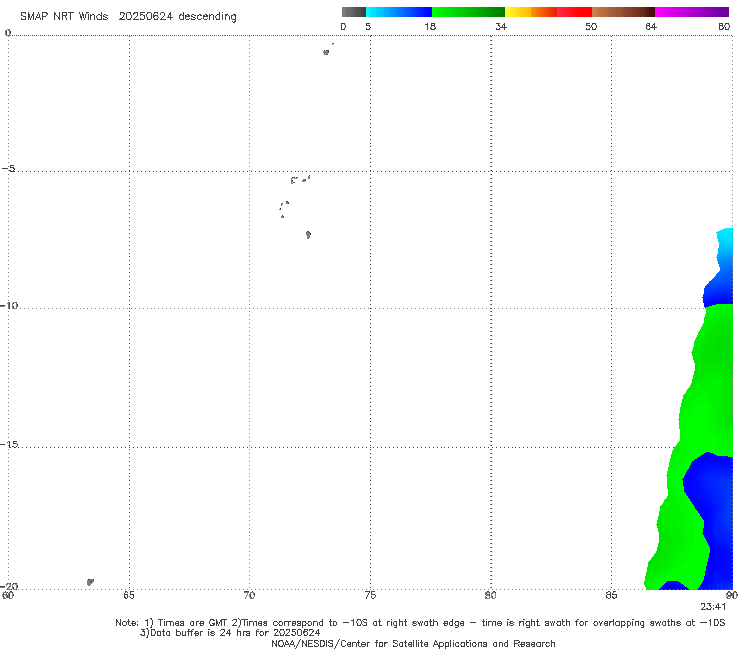Click the small island near the equator at 73E

(x=326, y=52)
